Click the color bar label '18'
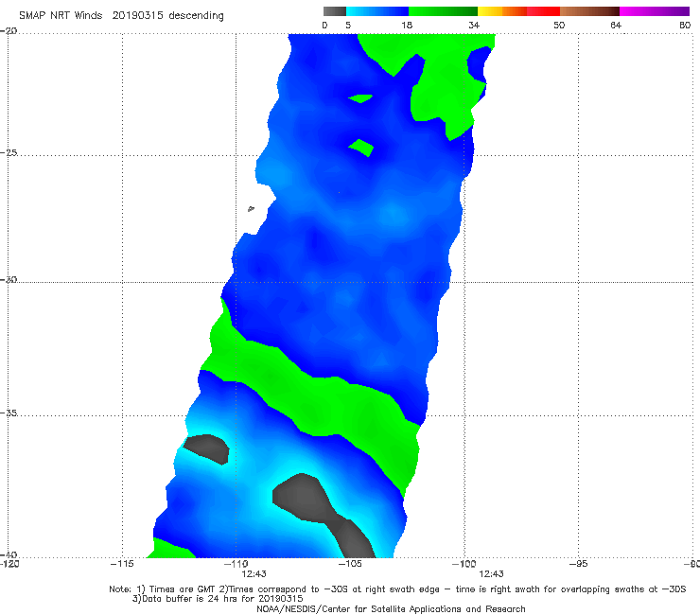Screen dimensions: 700x615 (x=407, y=25)
